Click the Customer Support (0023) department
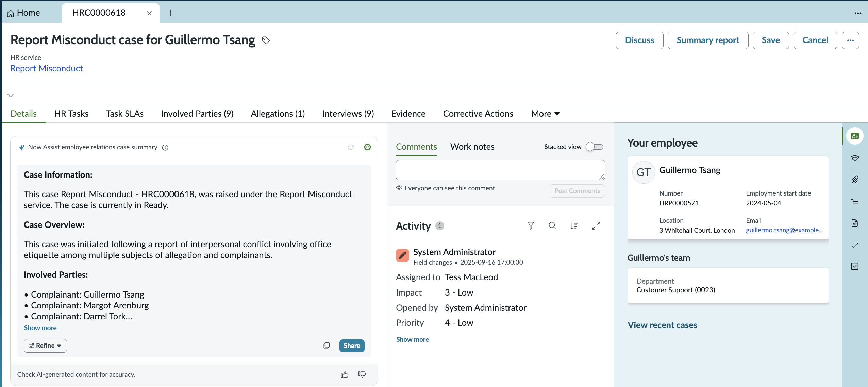The width and height of the screenshot is (868, 387). click(675, 290)
